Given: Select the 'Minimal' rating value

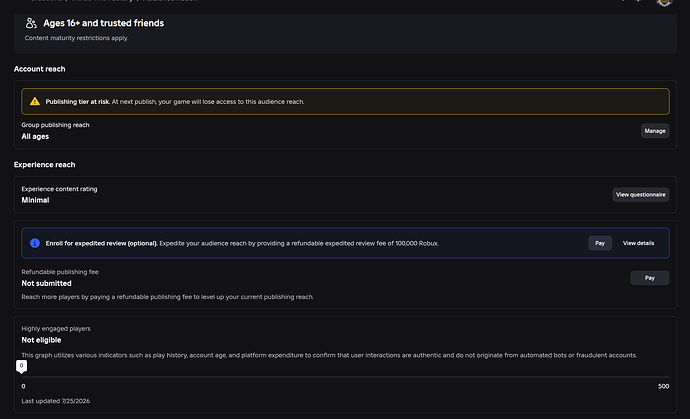Looking at the screenshot, I should [35, 200].
